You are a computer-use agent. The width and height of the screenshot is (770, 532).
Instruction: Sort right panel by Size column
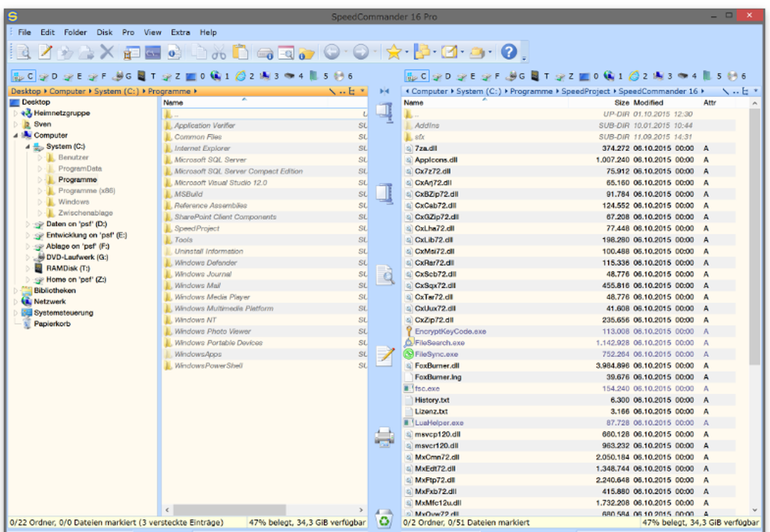pos(598,102)
